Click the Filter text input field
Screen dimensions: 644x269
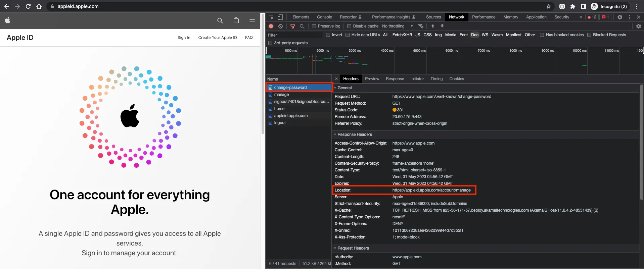point(294,35)
